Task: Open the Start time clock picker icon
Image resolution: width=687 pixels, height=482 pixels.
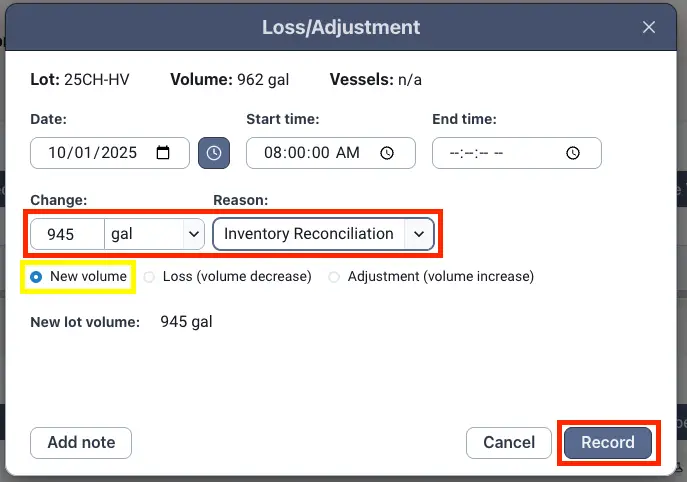Action: coord(387,153)
